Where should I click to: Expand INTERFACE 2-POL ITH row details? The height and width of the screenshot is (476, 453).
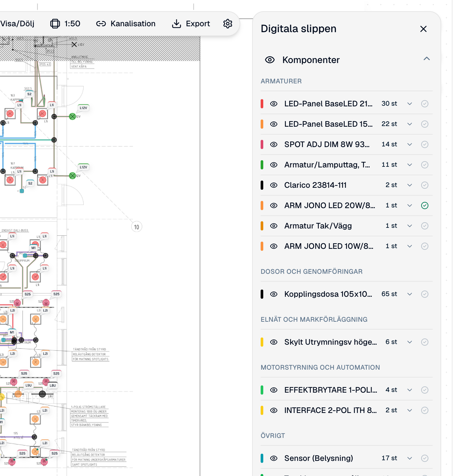(410, 410)
